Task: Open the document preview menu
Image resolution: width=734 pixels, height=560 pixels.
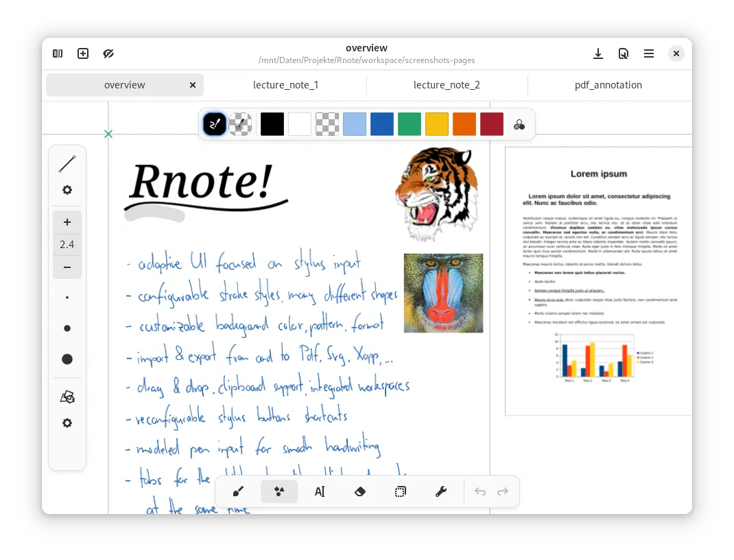Action: pyautogui.click(x=623, y=53)
